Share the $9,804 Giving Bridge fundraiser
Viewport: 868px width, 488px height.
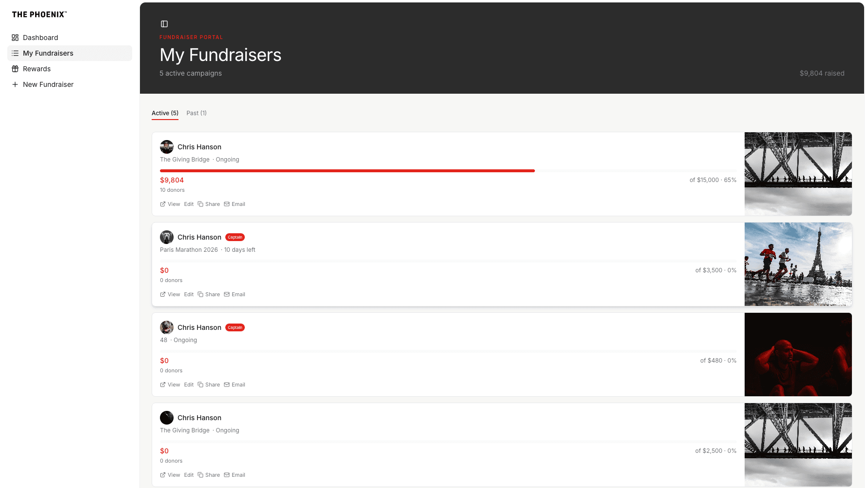pos(209,204)
